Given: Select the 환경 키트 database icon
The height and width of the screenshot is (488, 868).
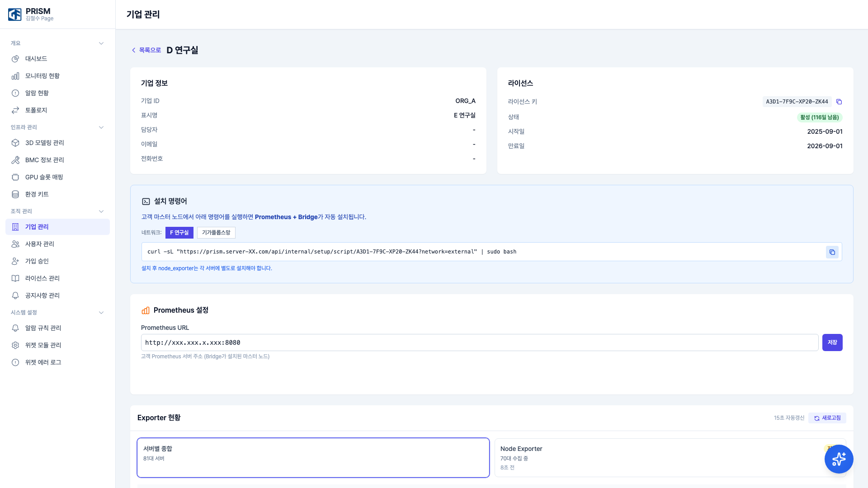Looking at the screenshot, I should [x=15, y=194].
